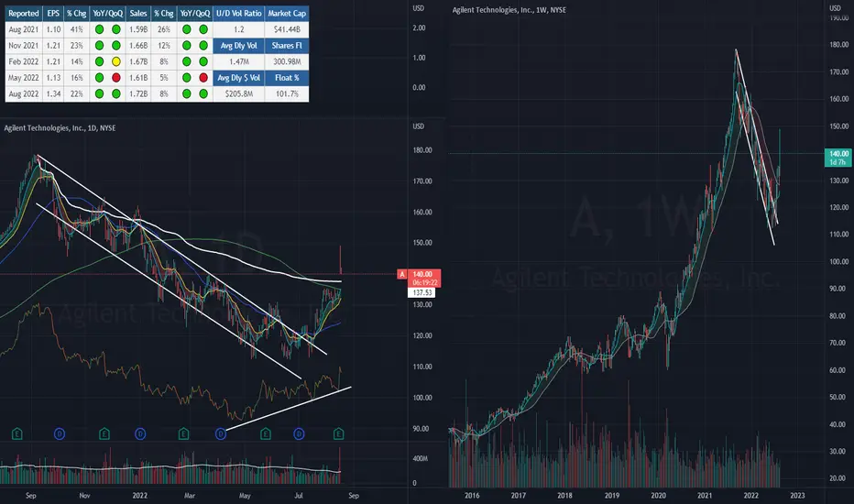Click the latest earnings E marker in August 2022

pyautogui.click(x=339, y=433)
